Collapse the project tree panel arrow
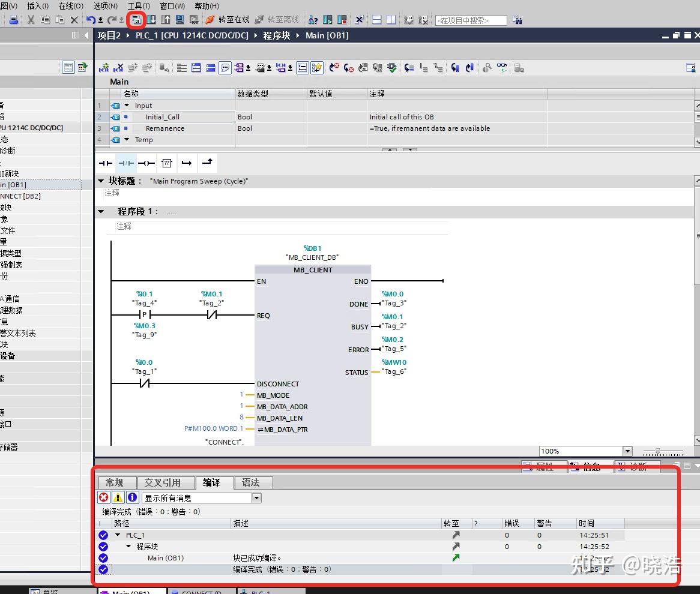The width and height of the screenshot is (700, 594). pyautogui.click(x=86, y=35)
